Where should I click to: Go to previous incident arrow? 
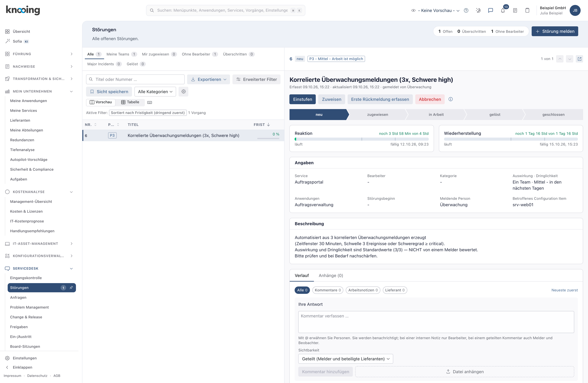(560, 59)
